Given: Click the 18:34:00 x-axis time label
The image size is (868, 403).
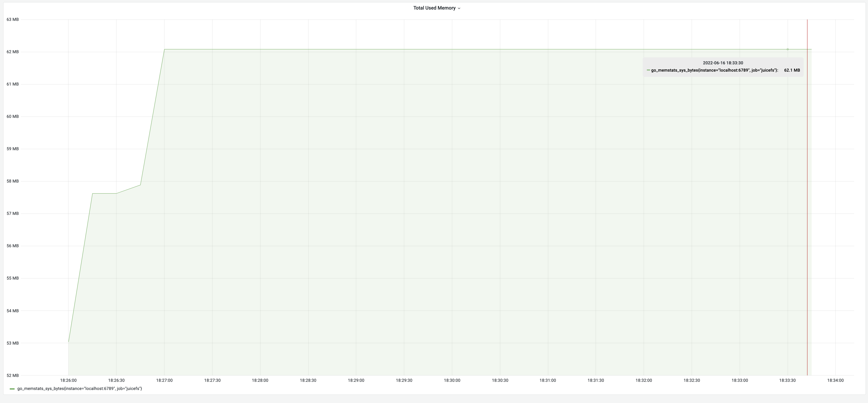Looking at the screenshot, I should (x=835, y=380).
